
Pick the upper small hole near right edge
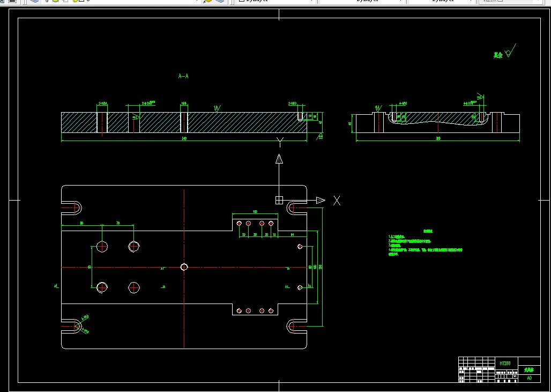[300, 247]
